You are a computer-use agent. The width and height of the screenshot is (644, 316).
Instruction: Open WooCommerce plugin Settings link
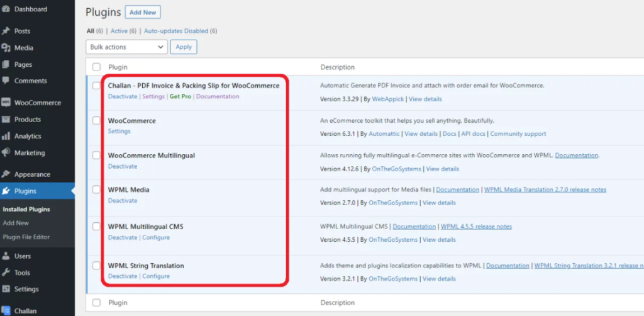[x=119, y=131]
